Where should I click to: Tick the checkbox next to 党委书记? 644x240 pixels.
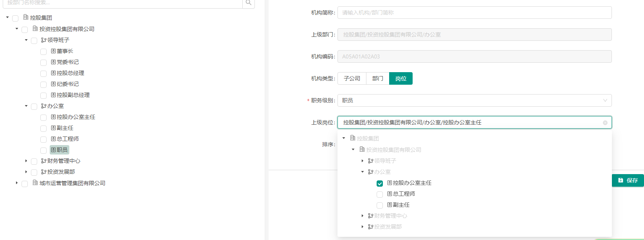[x=43, y=63]
